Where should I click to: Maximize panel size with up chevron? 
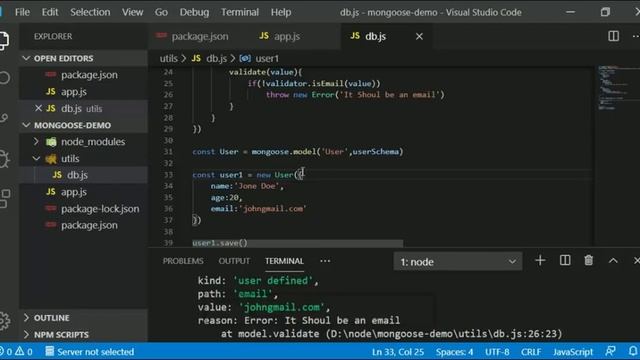point(613,261)
